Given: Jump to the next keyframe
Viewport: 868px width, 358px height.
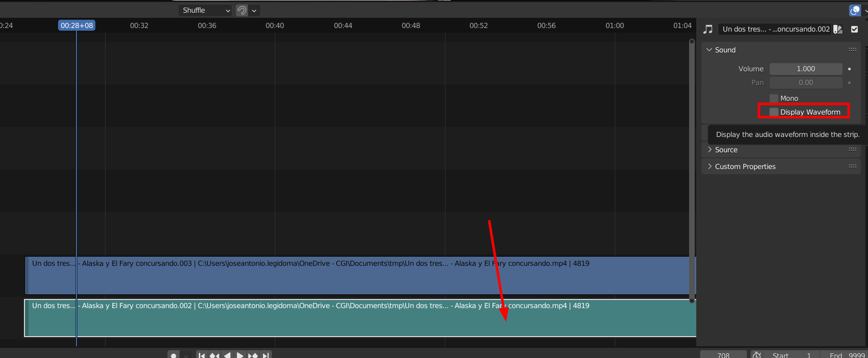Looking at the screenshot, I should coord(253,355).
